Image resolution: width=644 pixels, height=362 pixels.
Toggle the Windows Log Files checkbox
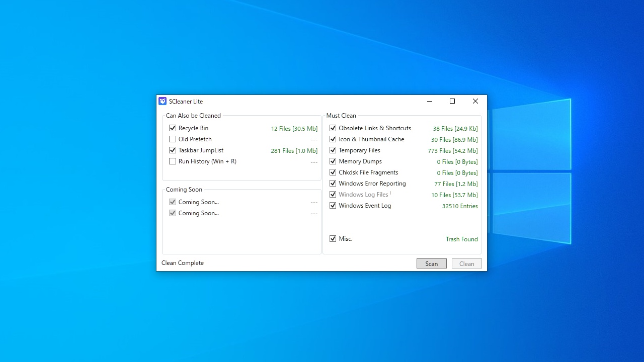[x=333, y=195]
